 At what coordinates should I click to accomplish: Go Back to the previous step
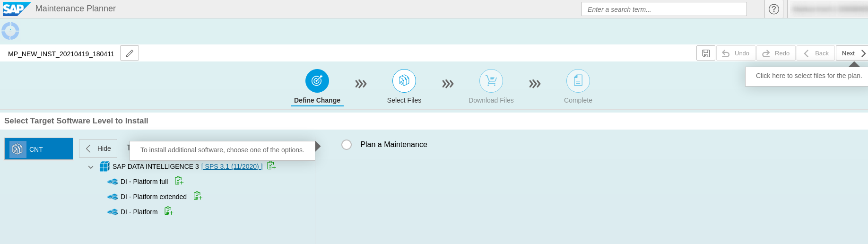(x=816, y=53)
